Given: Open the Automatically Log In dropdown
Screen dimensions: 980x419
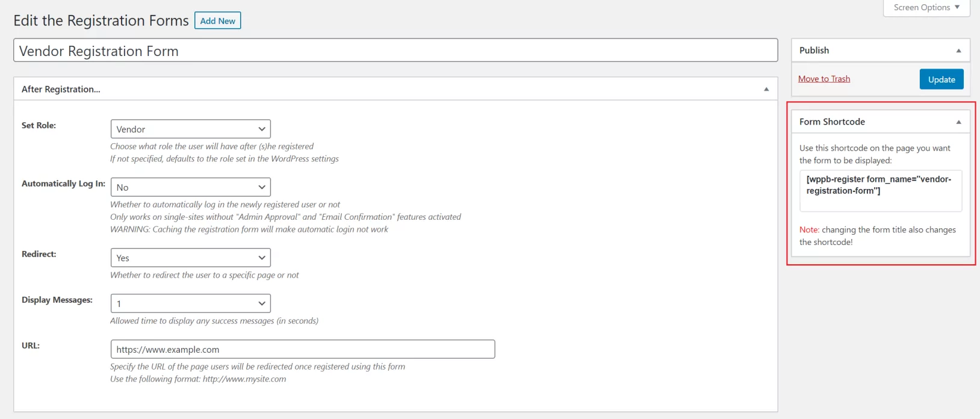Looking at the screenshot, I should [191, 187].
